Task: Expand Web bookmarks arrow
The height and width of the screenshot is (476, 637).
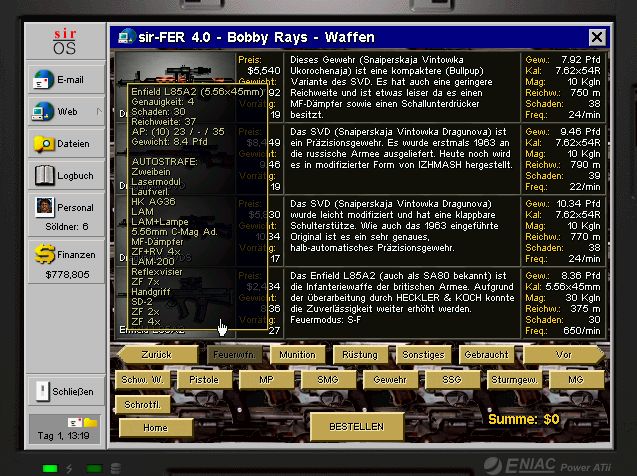Action: [98, 112]
